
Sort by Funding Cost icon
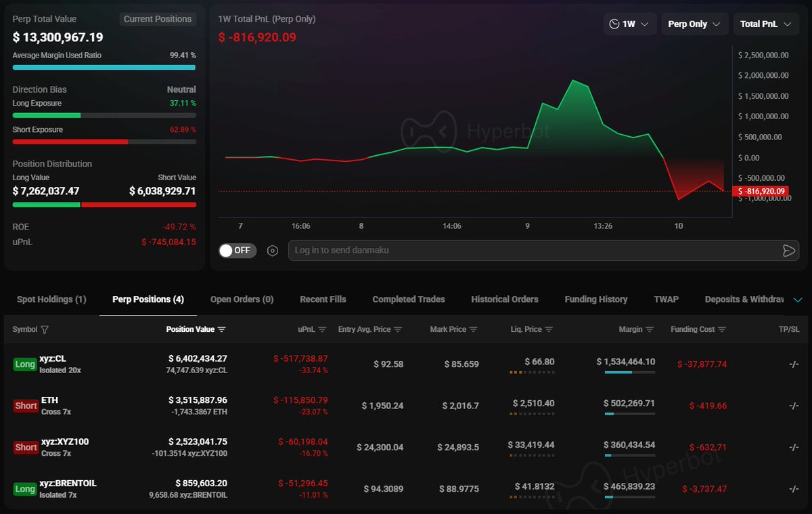(x=722, y=330)
